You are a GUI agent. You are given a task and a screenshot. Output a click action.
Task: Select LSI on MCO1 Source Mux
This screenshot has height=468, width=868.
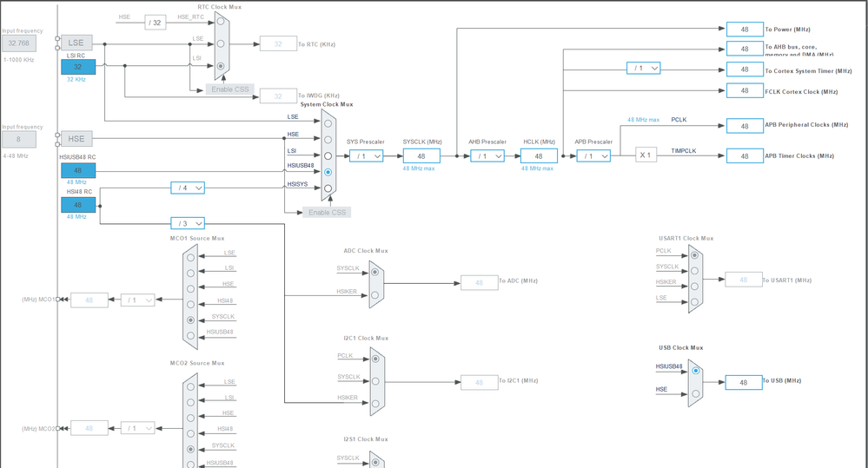(190, 273)
